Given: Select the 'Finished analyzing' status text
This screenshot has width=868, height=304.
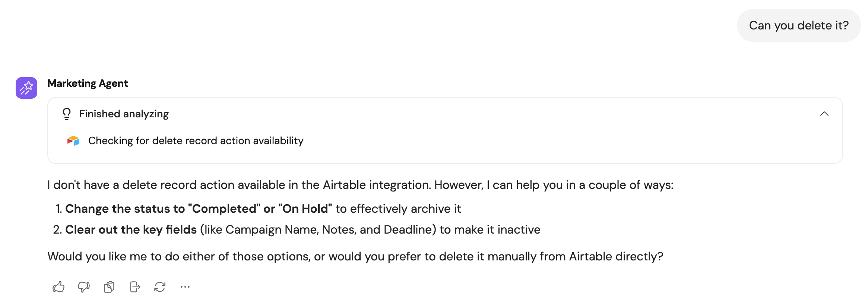Looking at the screenshot, I should click(123, 114).
